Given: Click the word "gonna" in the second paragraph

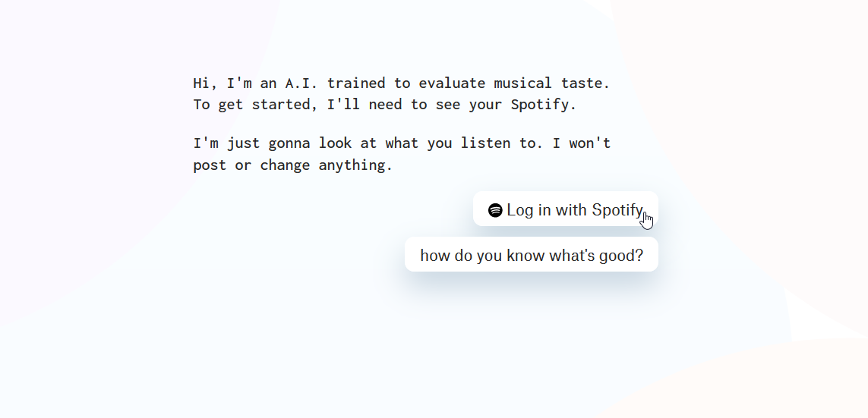Looking at the screenshot, I should click(x=289, y=143).
